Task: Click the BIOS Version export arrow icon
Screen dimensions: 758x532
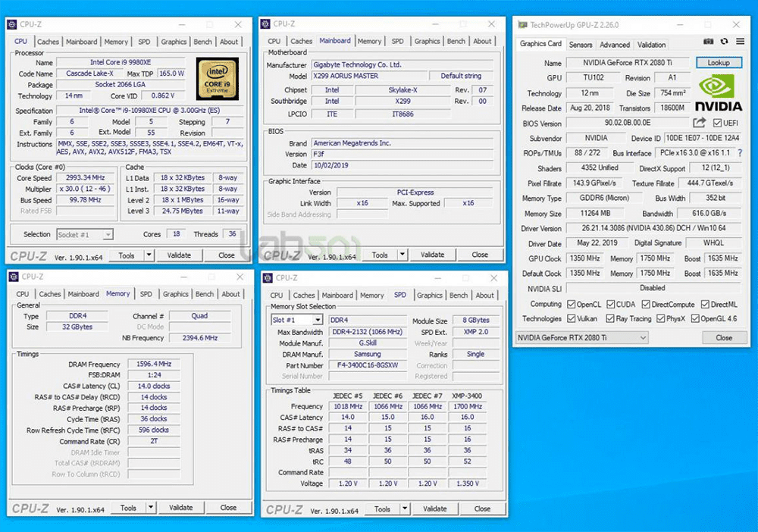Action: (699, 123)
